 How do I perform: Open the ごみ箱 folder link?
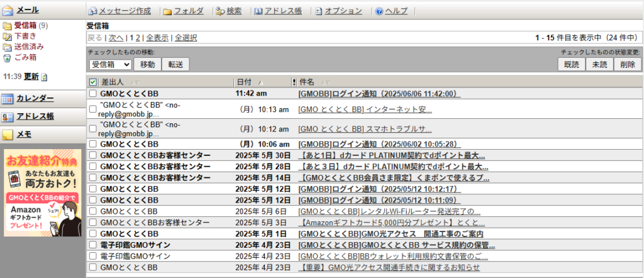tap(25, 57)
